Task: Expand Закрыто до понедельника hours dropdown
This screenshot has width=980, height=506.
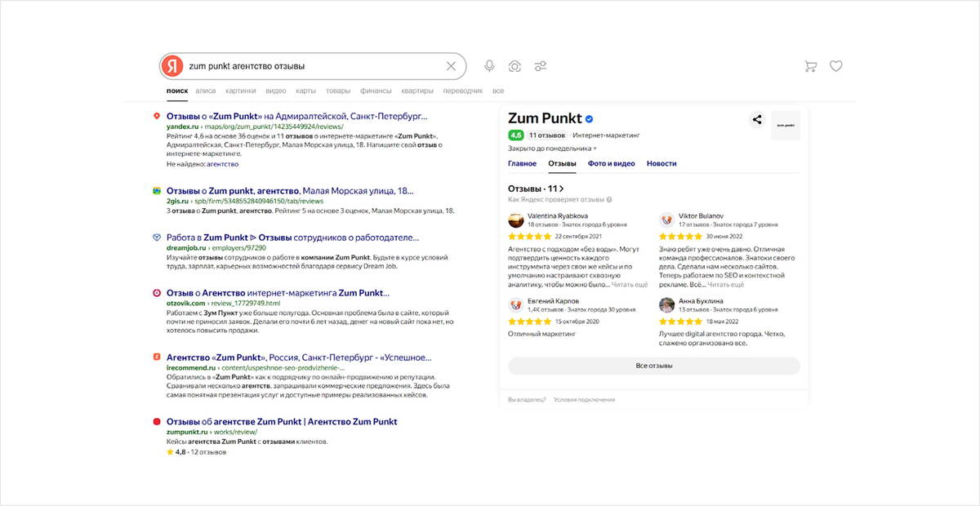Action: pos(552,149)
